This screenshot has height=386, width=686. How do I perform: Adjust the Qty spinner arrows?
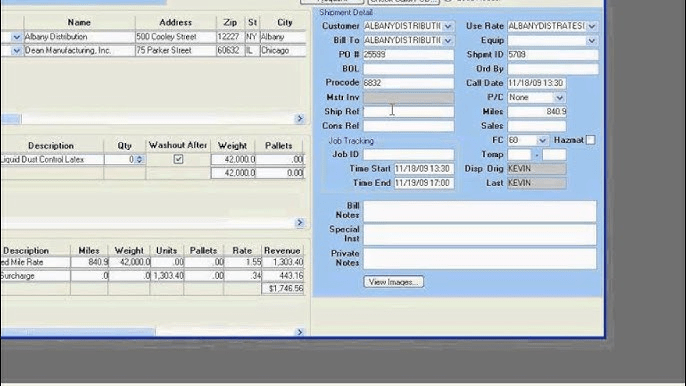(x=139, y=160)
